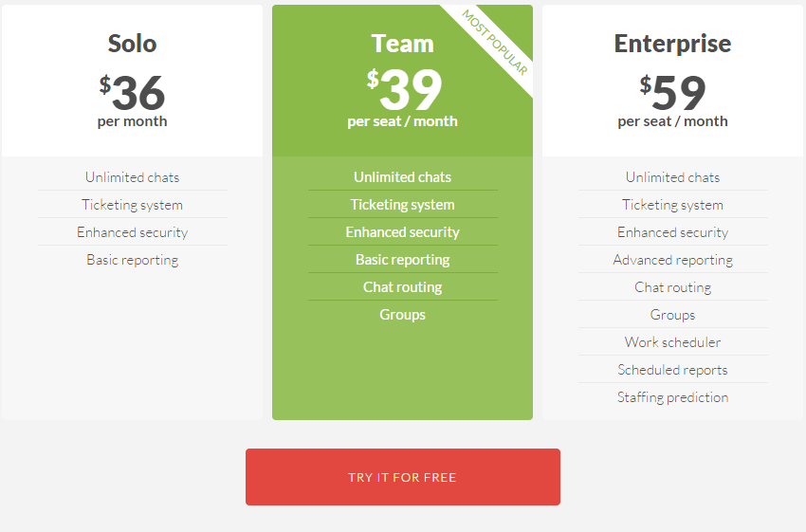Click the $59 per seat price
The height and width of the screenshot is (532, 806).
[x=672, y=101]
